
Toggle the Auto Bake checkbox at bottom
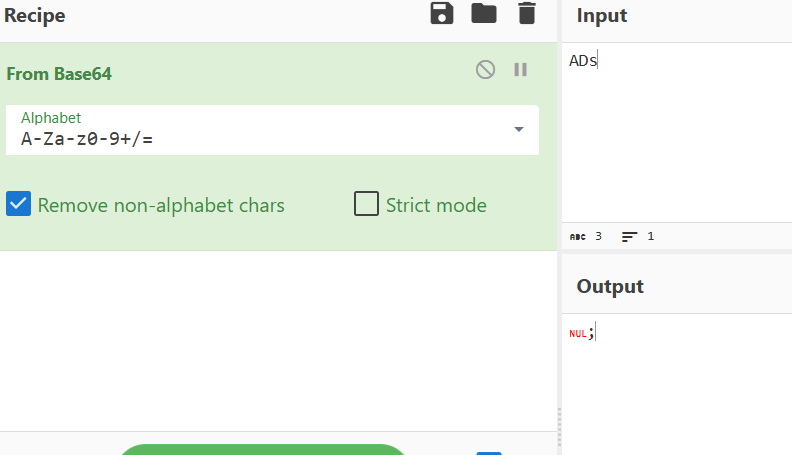coord(489,452)
